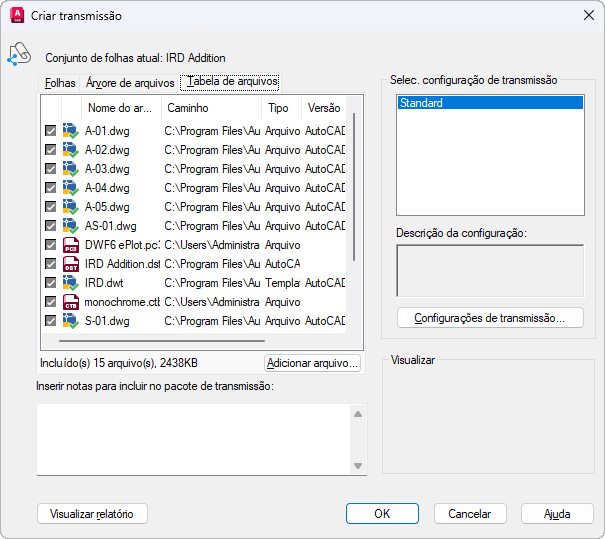Click inside the transmission notes text box
This screenshot has width=605, height=539.
(x=192, y=439)
